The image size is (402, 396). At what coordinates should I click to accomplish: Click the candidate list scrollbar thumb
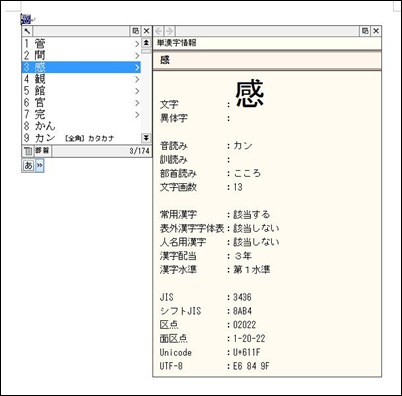pyautogui.click(x=146, y=51)
